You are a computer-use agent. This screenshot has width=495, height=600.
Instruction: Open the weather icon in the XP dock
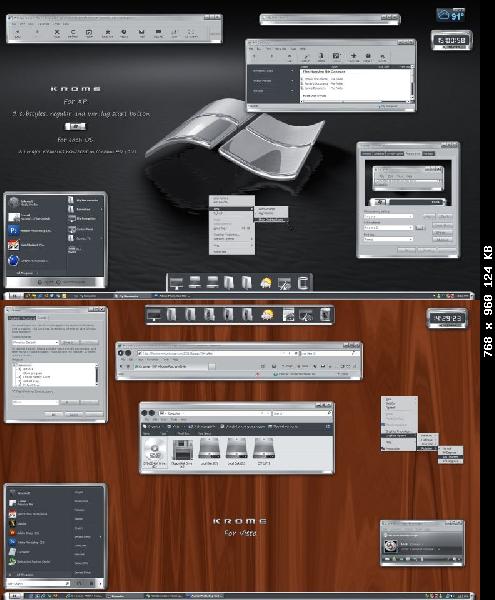pyautogui.click(x=266, y=283)
